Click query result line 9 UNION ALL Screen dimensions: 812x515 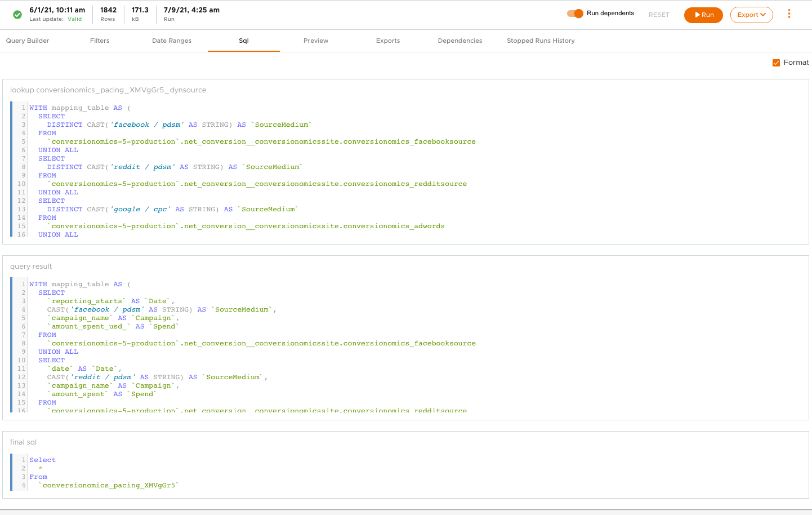[58, 352]
